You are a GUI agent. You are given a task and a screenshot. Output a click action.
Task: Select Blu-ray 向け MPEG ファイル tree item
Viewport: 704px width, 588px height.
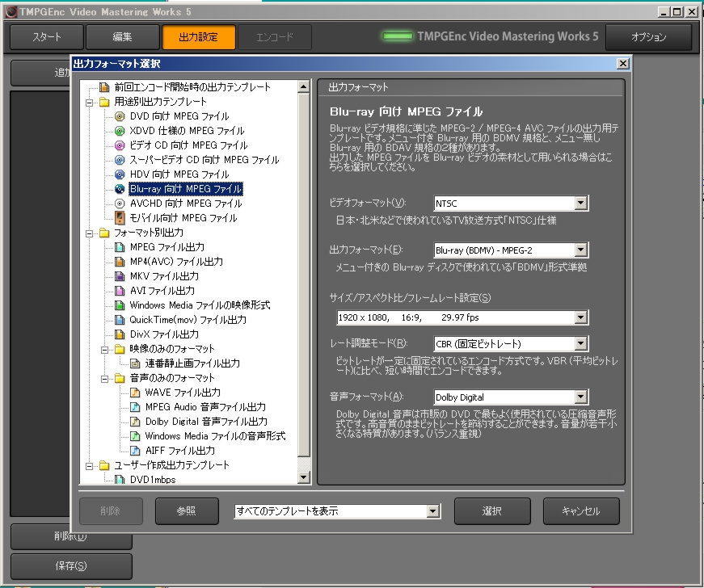[x=186, y=189]
